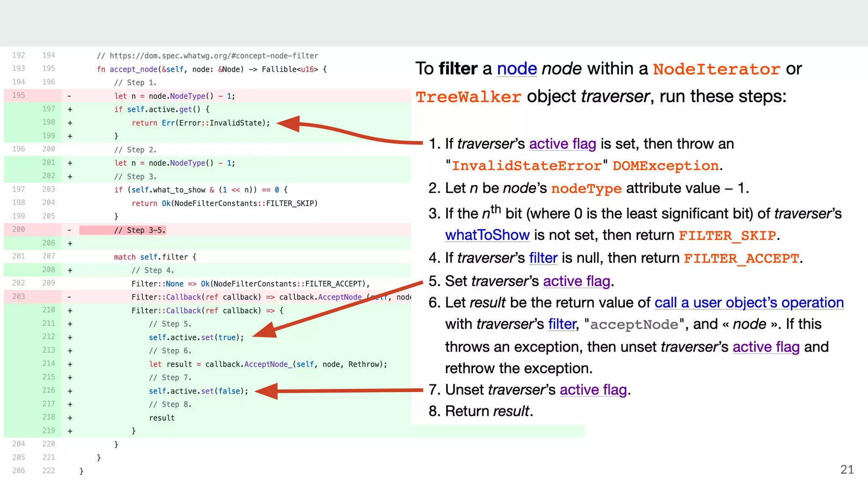
Task: Click the FILTER_ACCEPT constant link
Action: [x=741, y=258]
